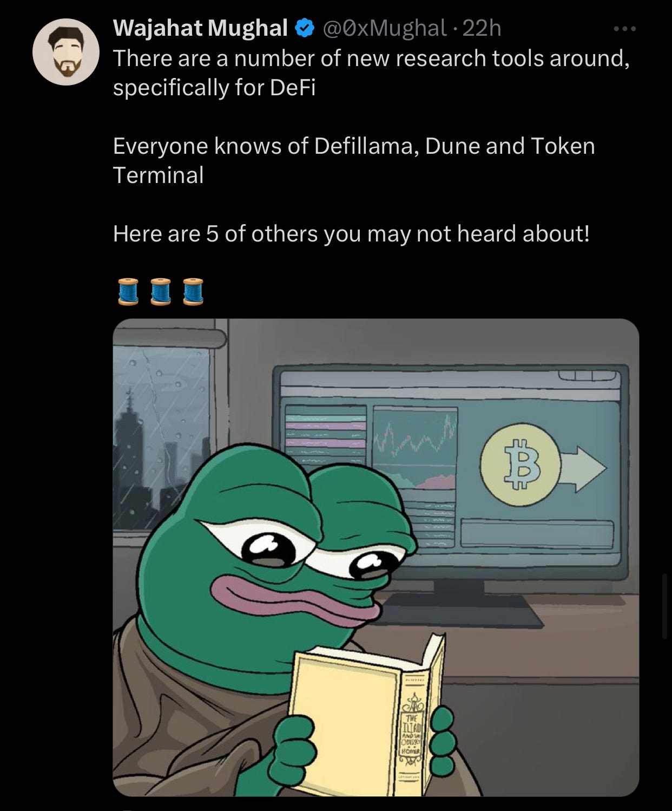This screenshot has width=672, height=811.
Task: Click the first thread spool emoji
Action: click(128, 292)
